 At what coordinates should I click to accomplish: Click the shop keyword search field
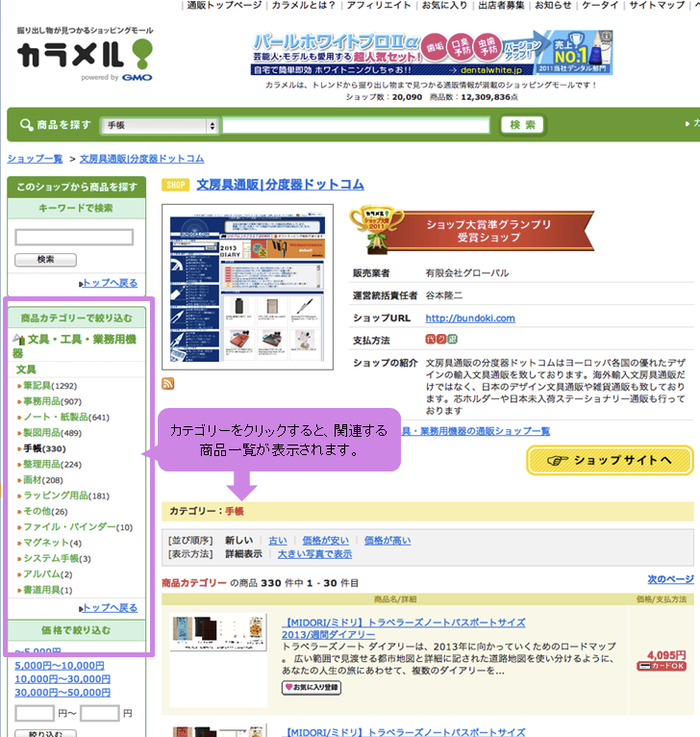(74, 237)
